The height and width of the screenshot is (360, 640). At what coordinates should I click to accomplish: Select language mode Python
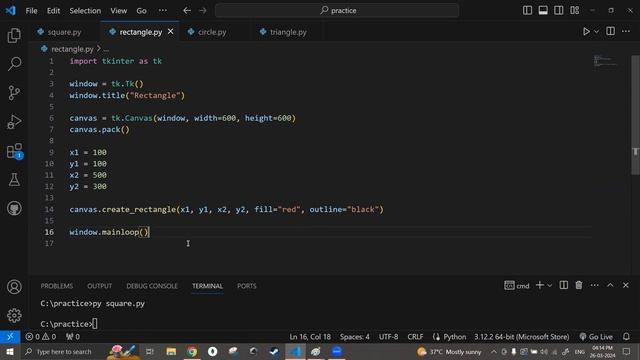click(454, 337)
